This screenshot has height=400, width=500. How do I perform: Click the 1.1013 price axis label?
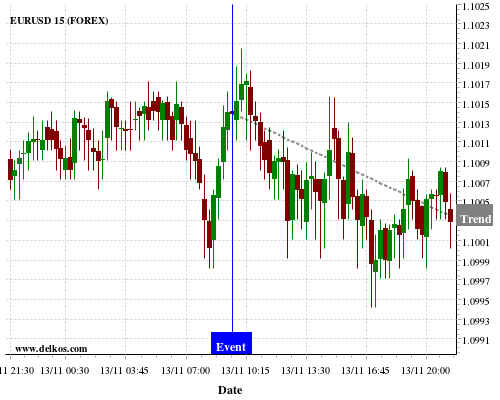pos(476,124)
